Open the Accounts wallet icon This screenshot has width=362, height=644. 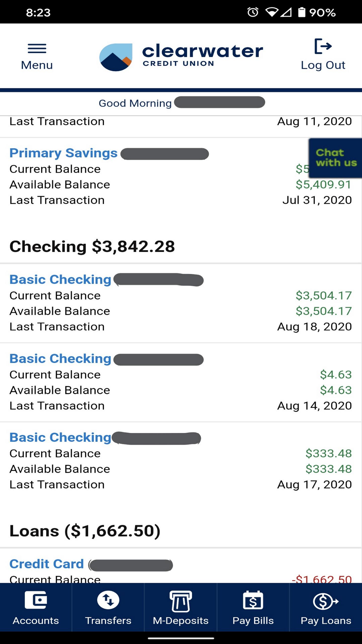pos(36,600)
